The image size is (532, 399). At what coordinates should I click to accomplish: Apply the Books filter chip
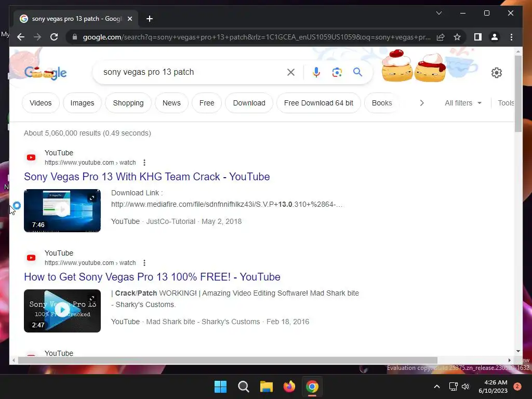pyautogui.click(x=382, y=103)
